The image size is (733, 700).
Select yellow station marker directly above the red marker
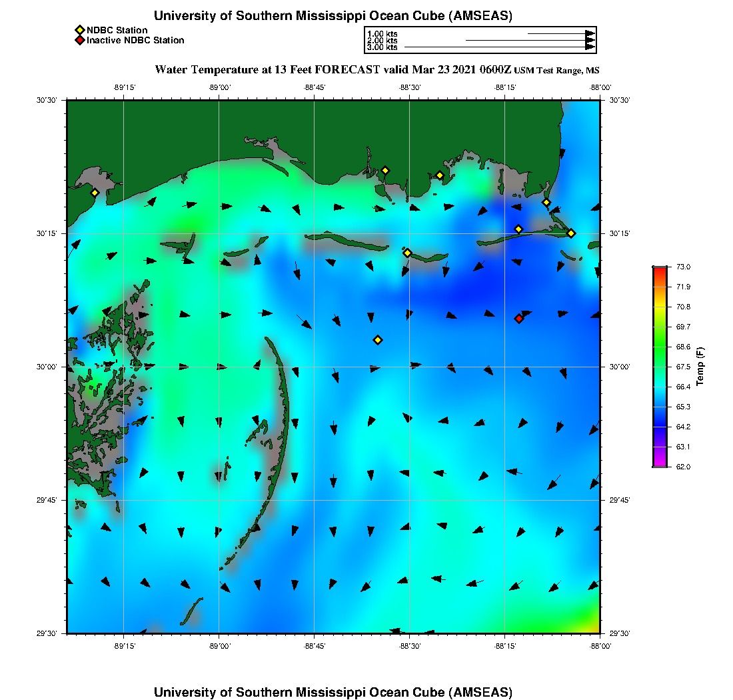[518, 229]
